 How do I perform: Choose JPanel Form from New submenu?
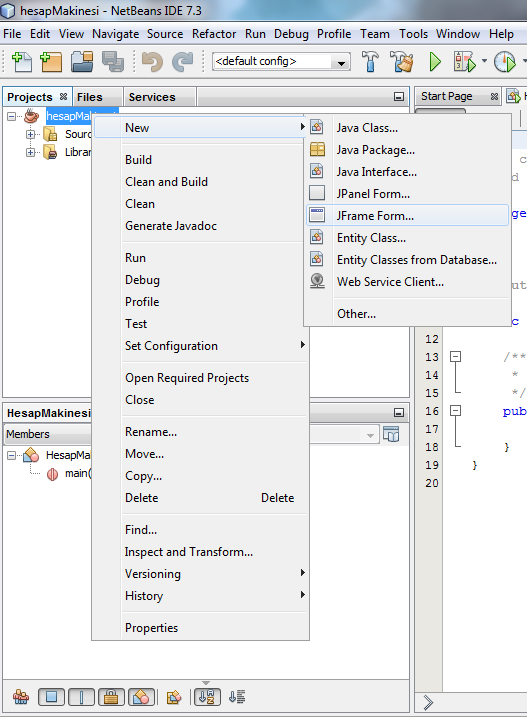click(x=407, y=193)
